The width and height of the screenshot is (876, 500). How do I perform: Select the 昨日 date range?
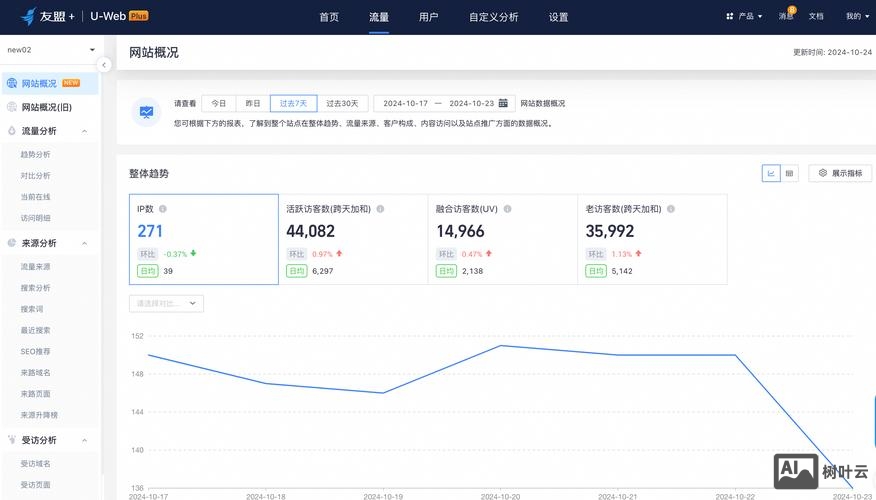(x=253, y=103)
